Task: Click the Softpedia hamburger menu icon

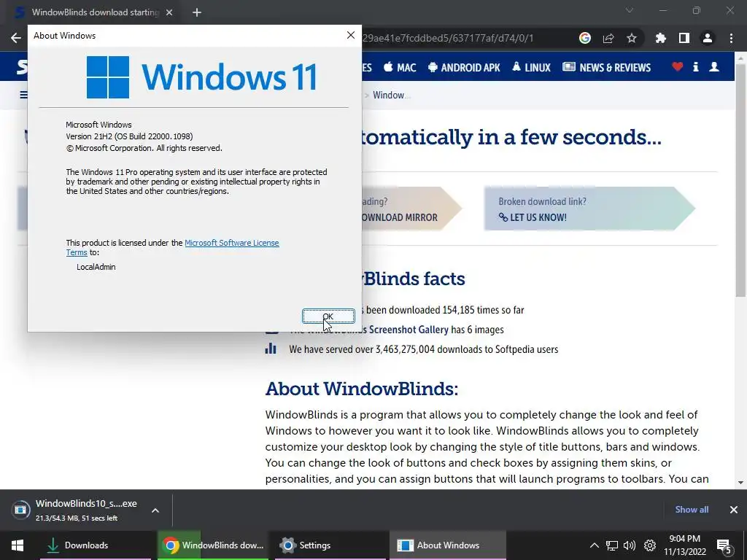Action: pos(23,95)
